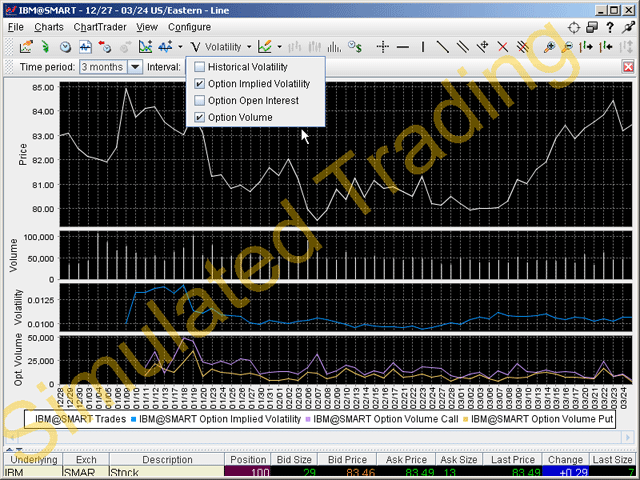
Task: Click the Time period dropdown arrow
Action: [135, 67]
